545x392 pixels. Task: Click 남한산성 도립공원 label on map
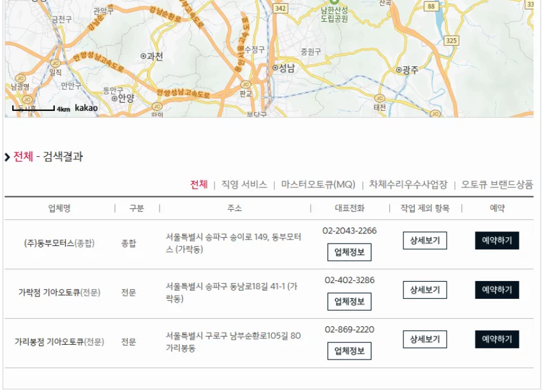click(334, 15)
